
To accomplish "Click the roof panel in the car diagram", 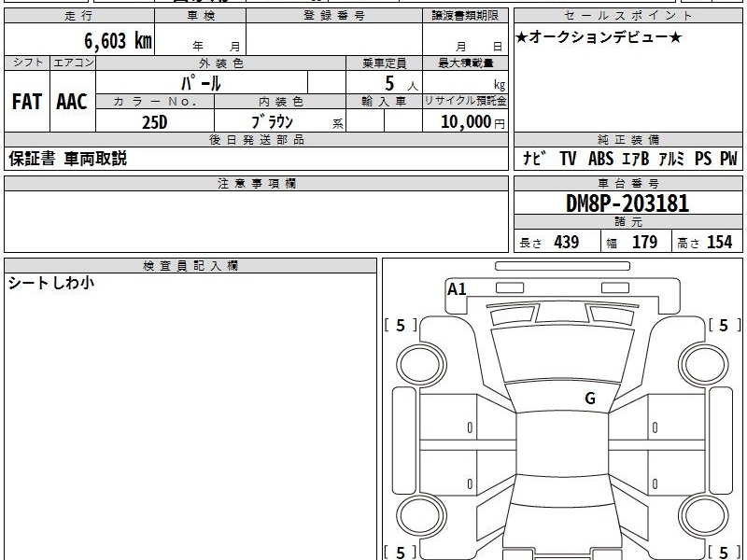I will [562, 444].
